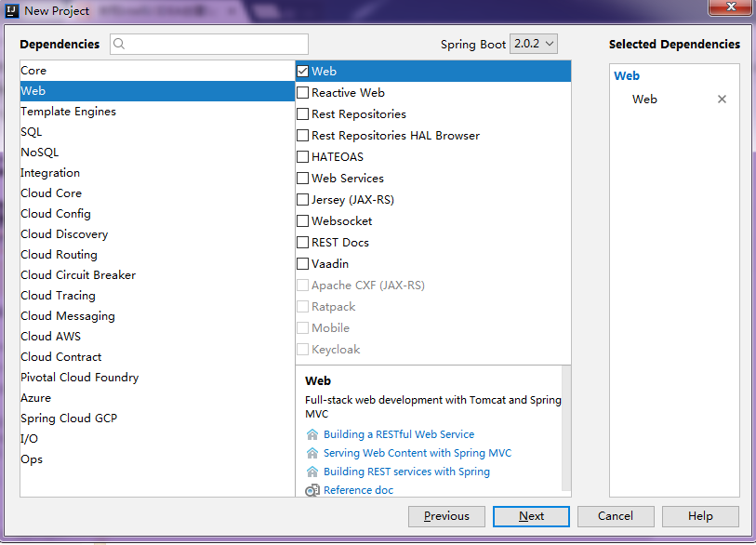The image size is (756, 545).
Task: Tick the Rest Repositories checkbox
Action: point(303,113)
